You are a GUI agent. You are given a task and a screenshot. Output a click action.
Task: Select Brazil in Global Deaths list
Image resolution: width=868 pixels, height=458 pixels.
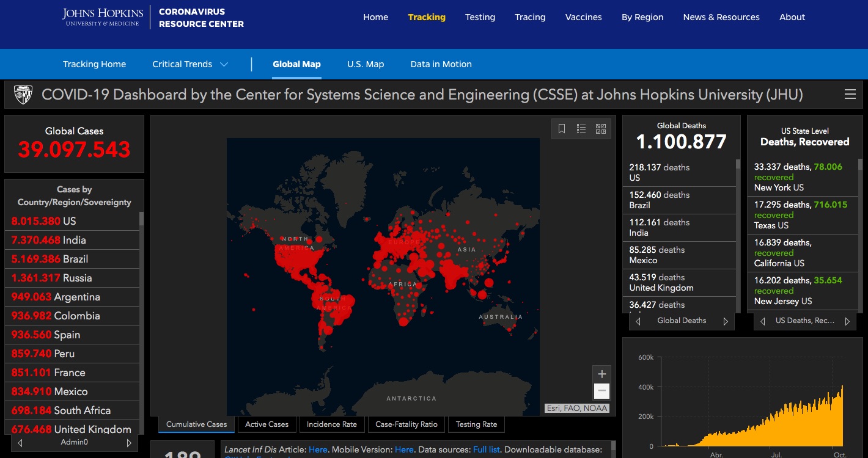[659, 200]
